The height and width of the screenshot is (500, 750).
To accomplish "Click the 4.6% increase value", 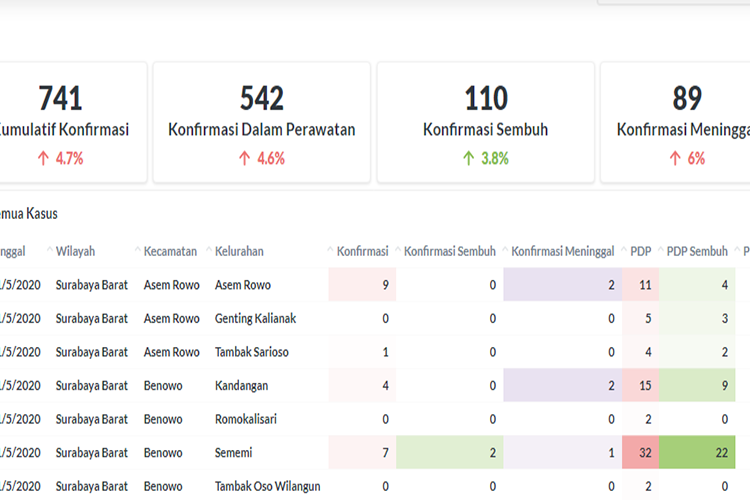I will (x=271, y=158).
